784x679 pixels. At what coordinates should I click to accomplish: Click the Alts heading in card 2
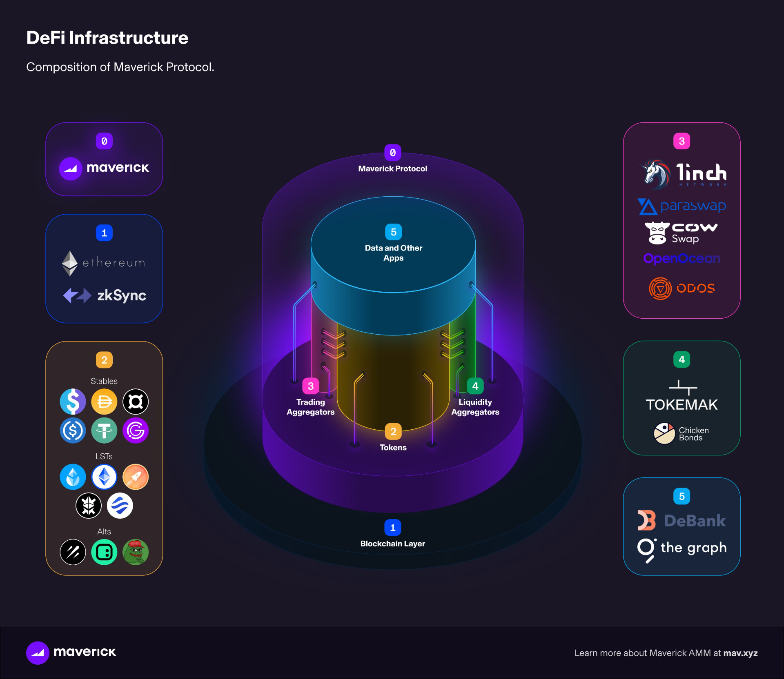[x=104, y=532]
